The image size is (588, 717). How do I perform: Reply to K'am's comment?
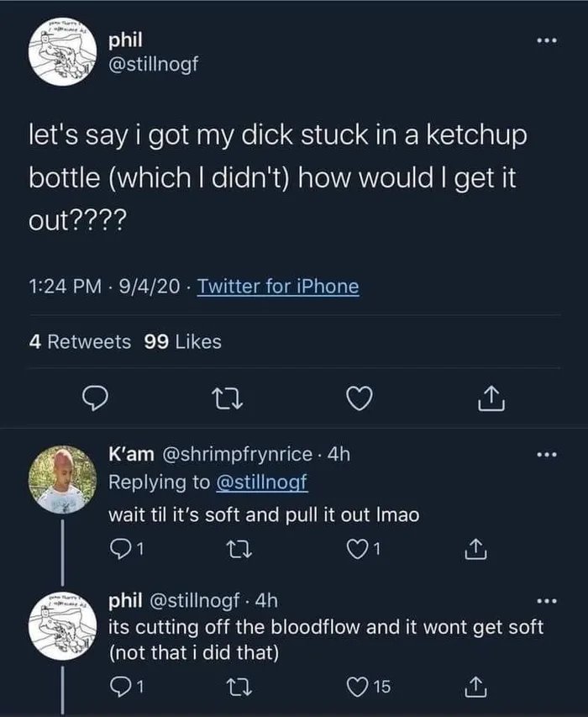click(122, 548)
